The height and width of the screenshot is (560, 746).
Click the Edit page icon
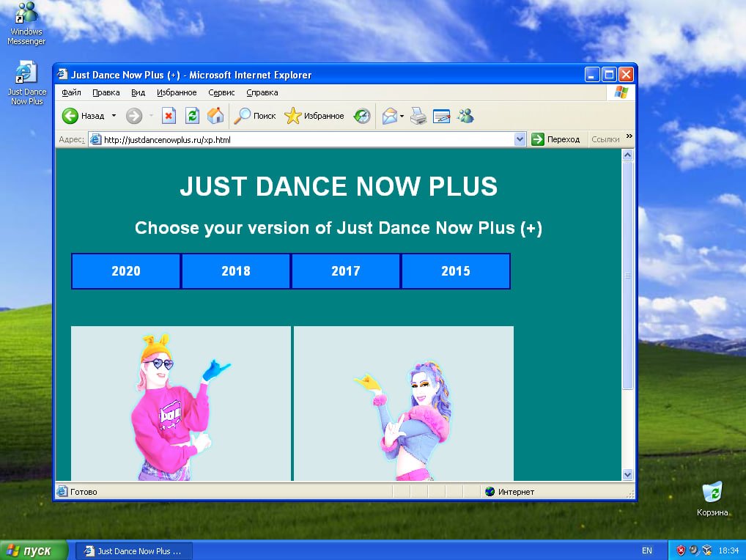[441, 116]
